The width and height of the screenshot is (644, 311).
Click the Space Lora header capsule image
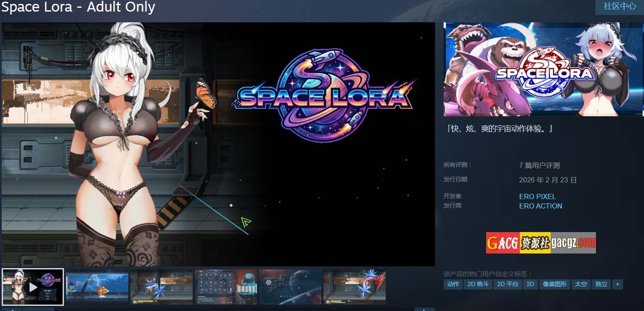pos(543,69)
